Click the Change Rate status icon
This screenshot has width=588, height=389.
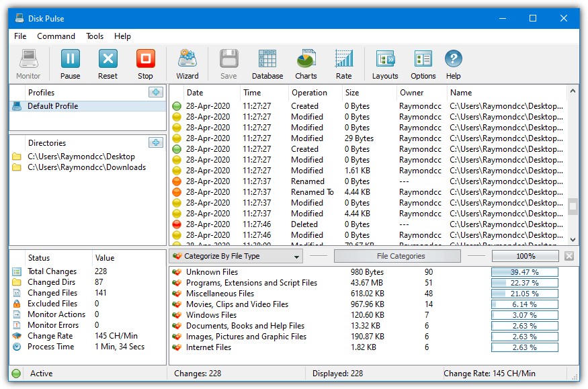pos(17,336)
